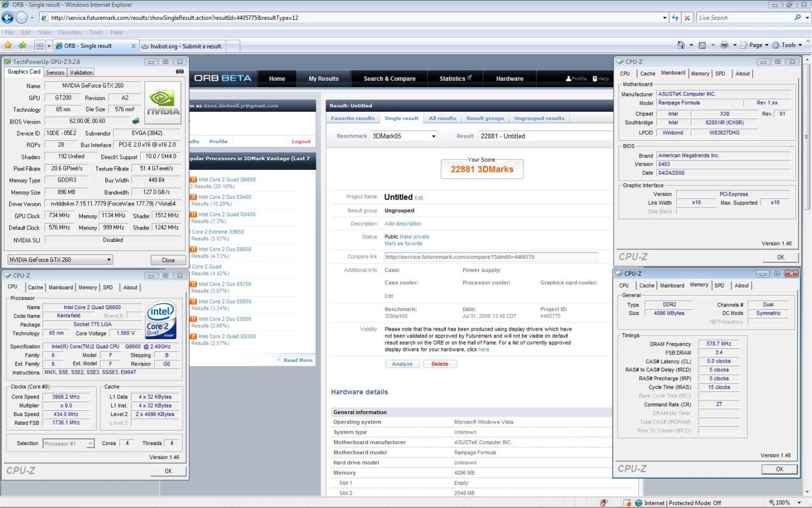Open the tab list dropdown arrow
Image resolution: width=812 pixels, height=508 pixels.
[49, 46]
